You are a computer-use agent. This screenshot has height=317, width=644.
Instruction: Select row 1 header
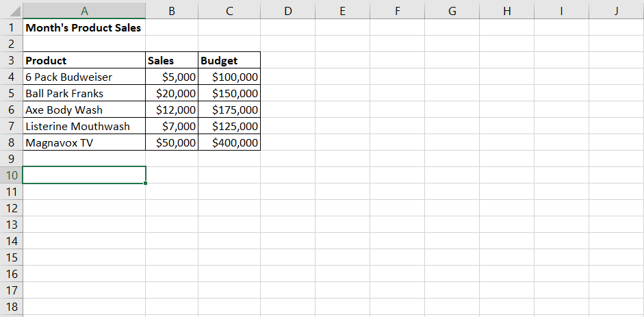click(x=12, y=27)
